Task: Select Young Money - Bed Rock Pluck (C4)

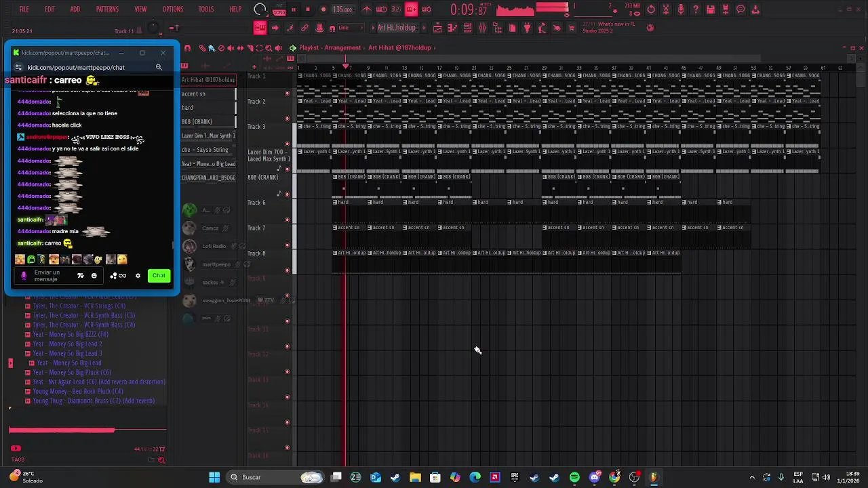Action: (x=78, y=391)
